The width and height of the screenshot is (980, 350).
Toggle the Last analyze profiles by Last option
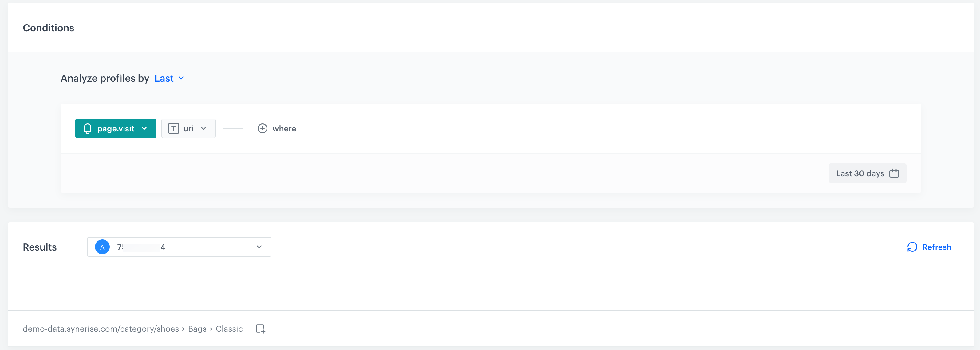point(168,78)
